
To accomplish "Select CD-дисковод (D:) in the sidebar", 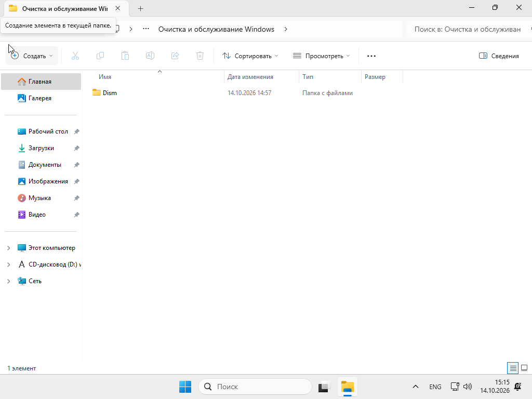I will (x=54, y=264).
